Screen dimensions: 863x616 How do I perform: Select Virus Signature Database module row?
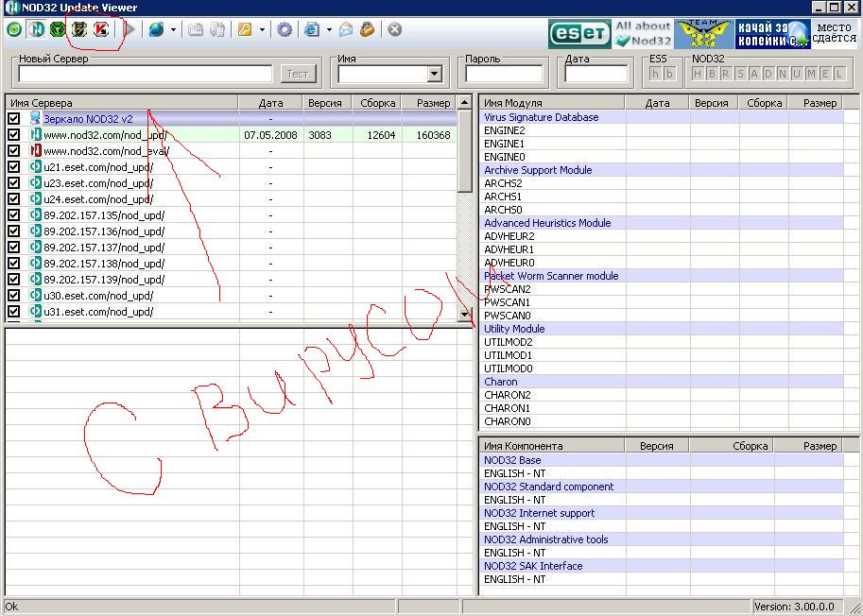point(661,117)
